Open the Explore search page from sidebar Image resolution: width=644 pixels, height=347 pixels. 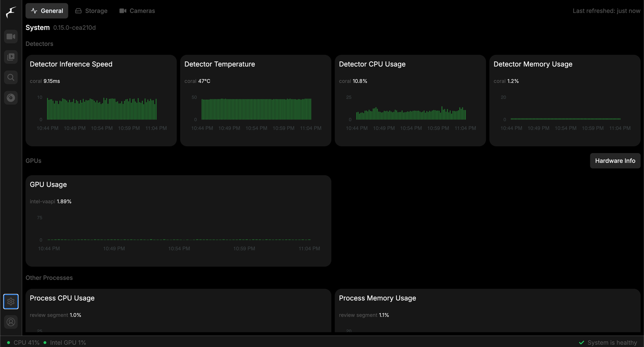[11, 78]
